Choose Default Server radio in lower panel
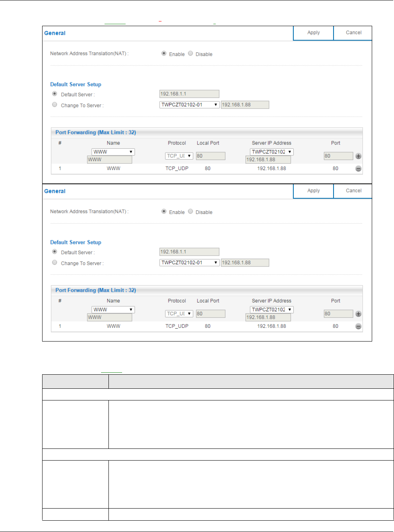394x532 pixels. click(55, 252)
